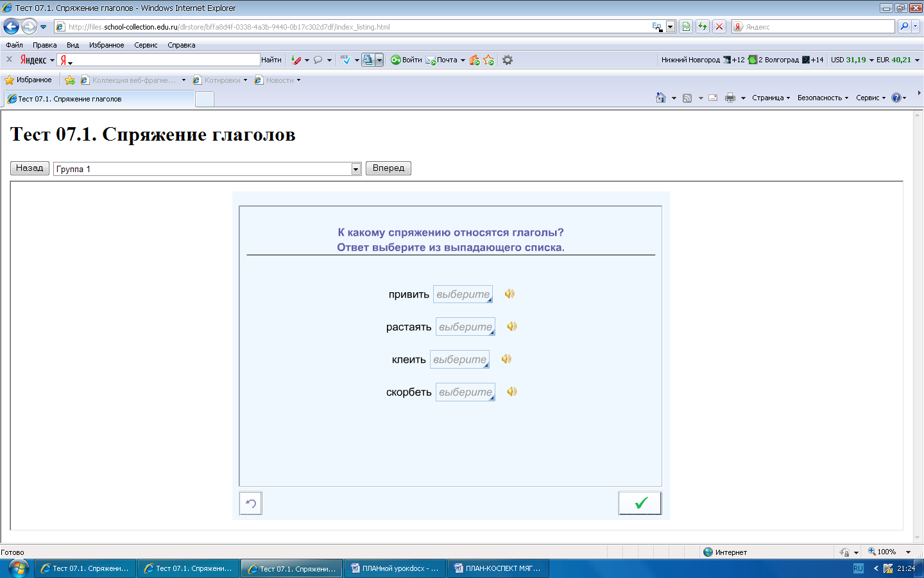Image resolution: width=924 pixels, height=578 pixels.
Task: Click the Add to favorites star icon
Action: point(70,80)
